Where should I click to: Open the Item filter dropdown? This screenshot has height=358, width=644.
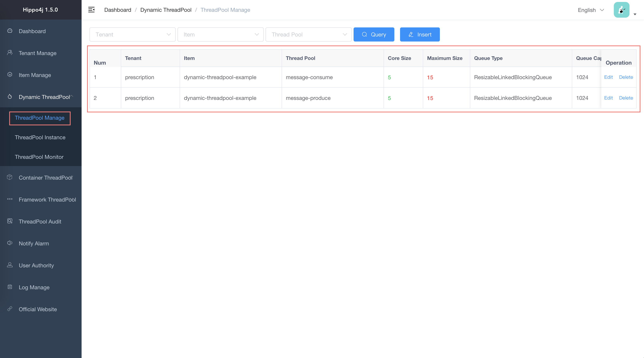pyautogui.click(x=220, y=34)
